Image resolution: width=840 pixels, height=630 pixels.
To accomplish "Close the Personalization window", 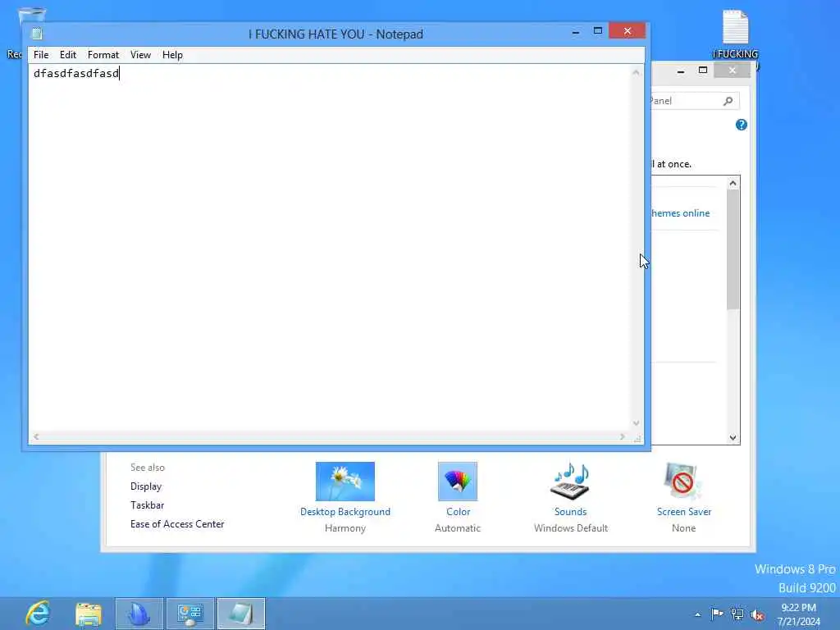I will [x=733, y=71].
